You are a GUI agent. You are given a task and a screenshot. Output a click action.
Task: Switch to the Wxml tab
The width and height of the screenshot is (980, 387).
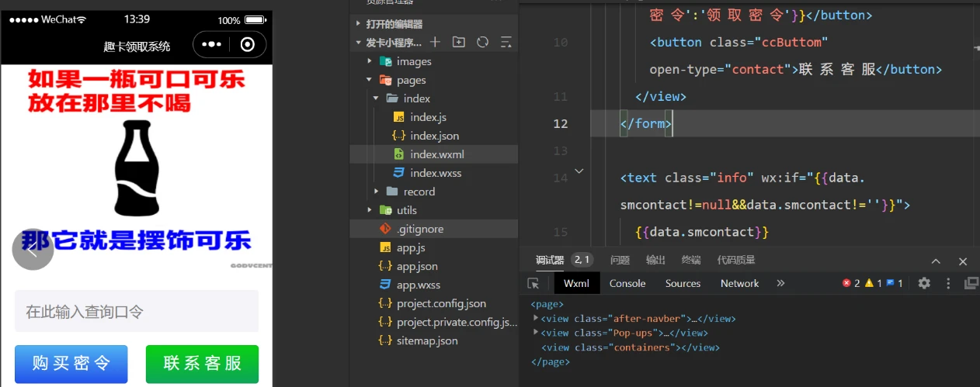(x=577, y=283)
